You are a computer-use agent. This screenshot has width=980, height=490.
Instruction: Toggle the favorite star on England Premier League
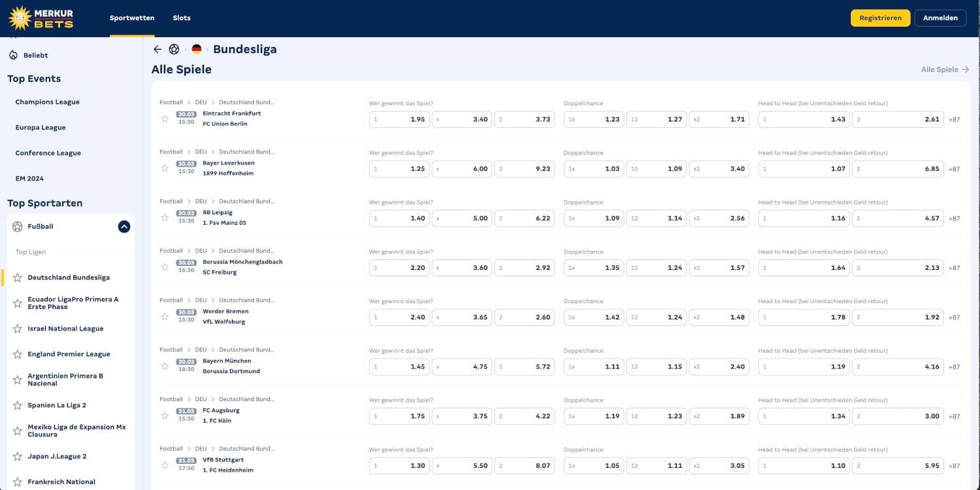click(18, 353)
